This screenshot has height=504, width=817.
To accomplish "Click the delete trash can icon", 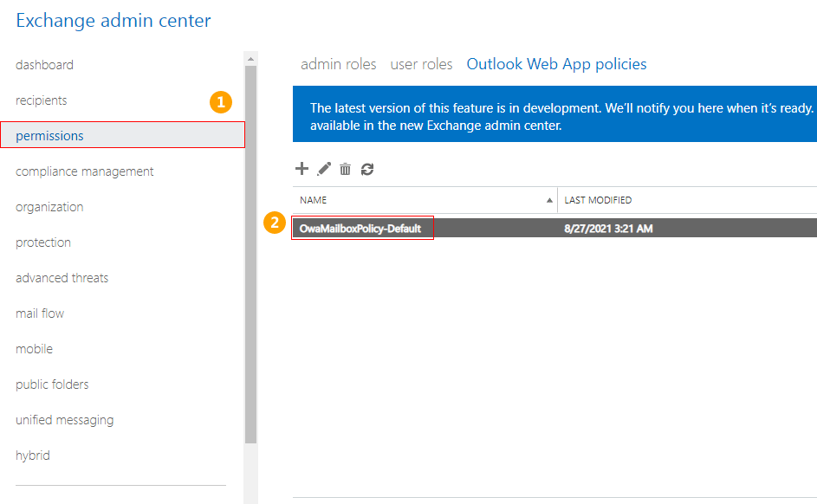I will [x=345, y=170].
